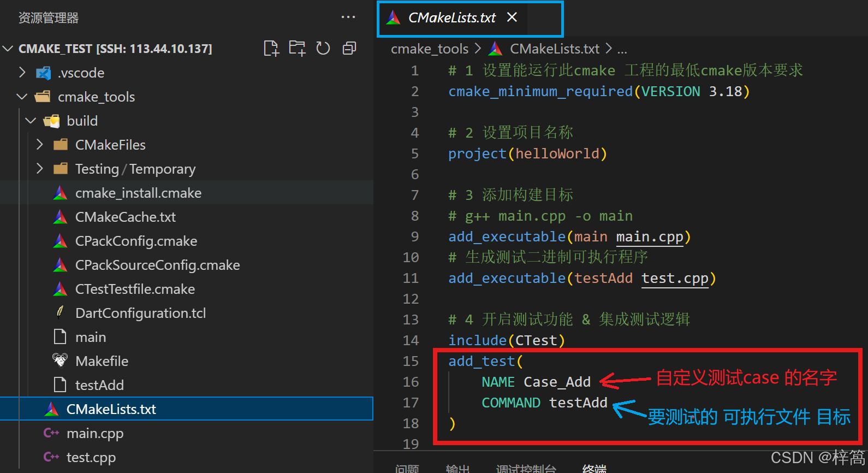Collapse all folders in explorer
868x473 pixels.
click(349, 49)
